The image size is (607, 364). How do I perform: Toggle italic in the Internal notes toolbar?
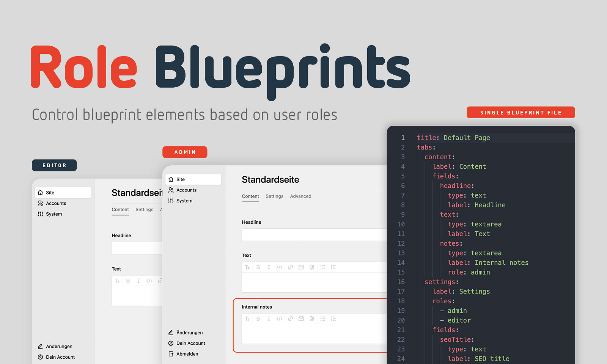(x=269, y=319)
